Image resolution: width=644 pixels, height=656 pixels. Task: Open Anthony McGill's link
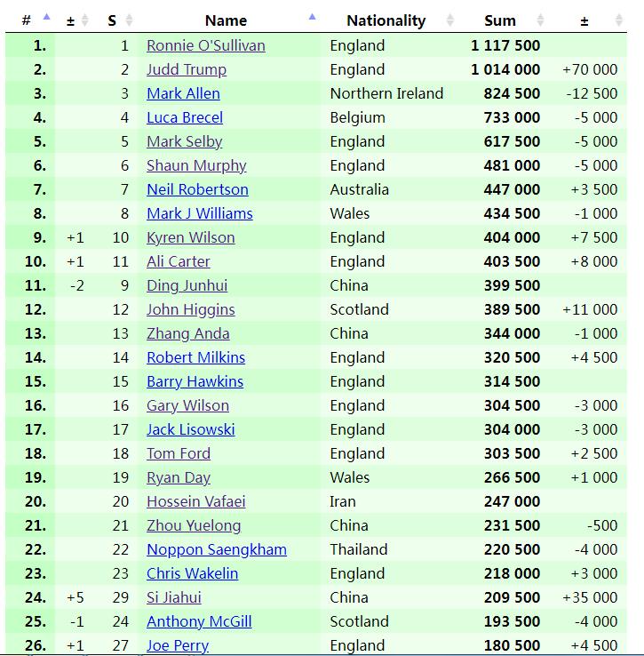[199, 621]
